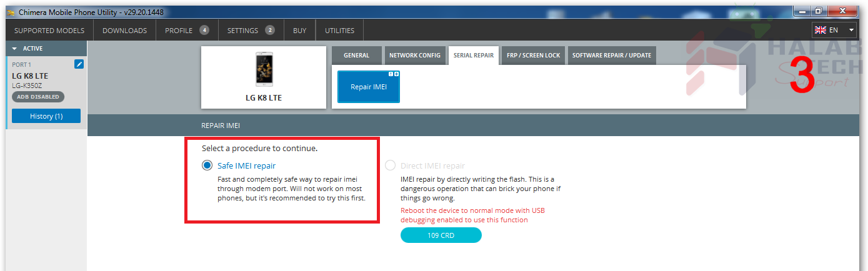This screenshot has width=868, height=271.
Task: Click the Chimera app icon in title bar
Action: click(11, 12)
